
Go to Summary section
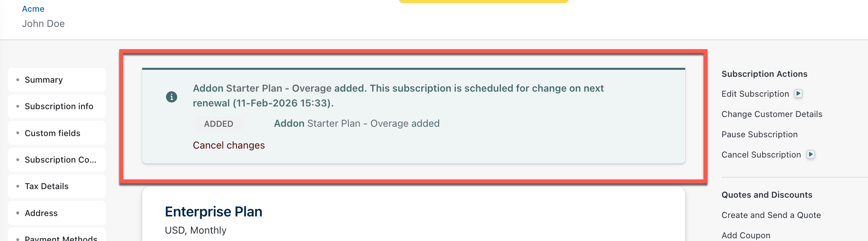point(44,80)
